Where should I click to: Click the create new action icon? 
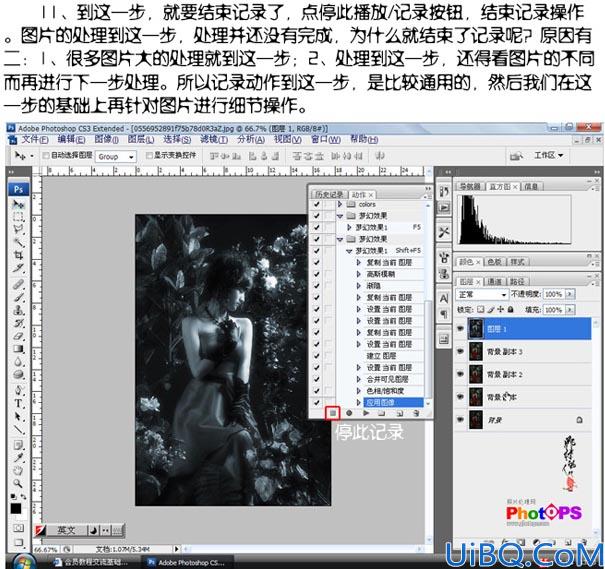point(399,413)
